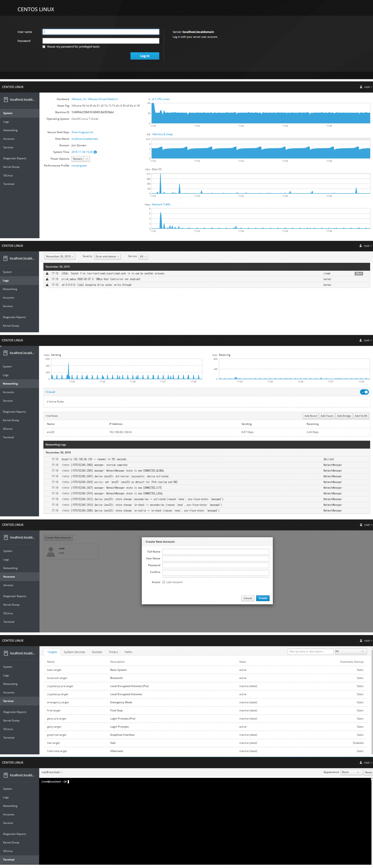Open the November 30, 2019 date dropdown
373x868 pixels.
[60, 256]
